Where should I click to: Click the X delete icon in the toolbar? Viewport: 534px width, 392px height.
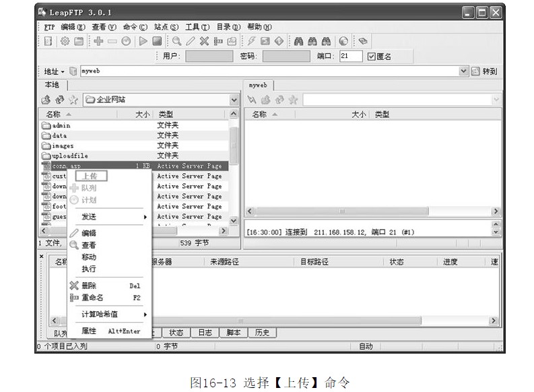click(204, 41)
